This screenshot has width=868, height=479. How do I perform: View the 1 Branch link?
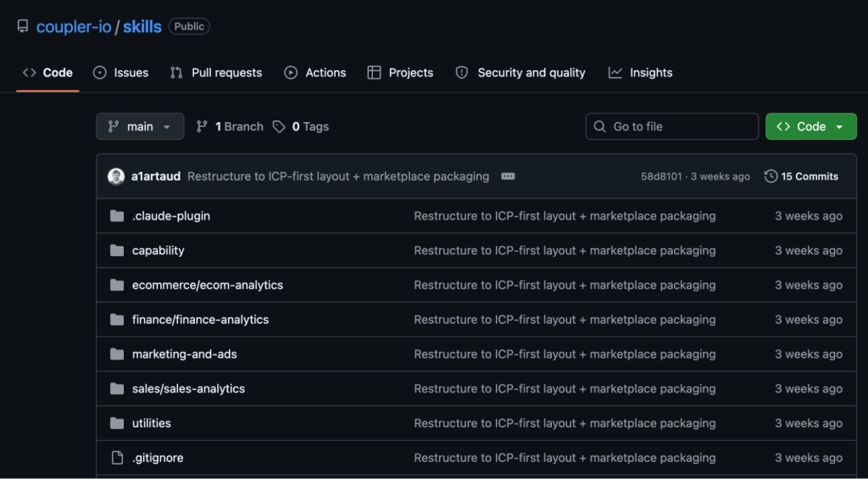pos(230,127)
